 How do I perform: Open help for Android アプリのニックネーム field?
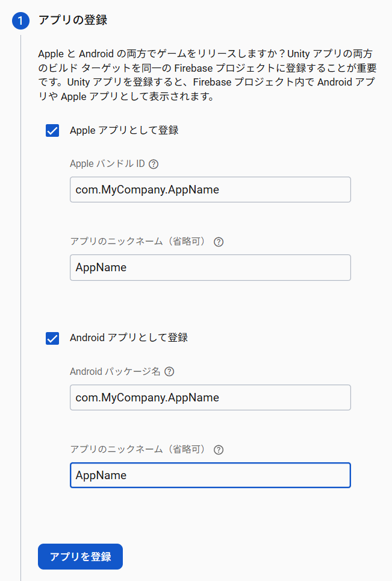(218, 450)
